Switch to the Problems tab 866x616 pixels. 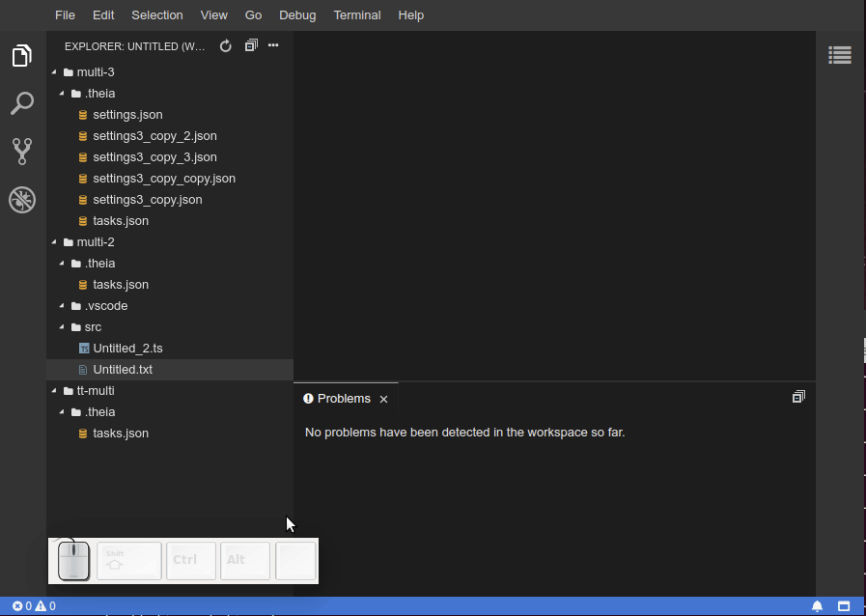pyautogui.click(x=343, y=398)
